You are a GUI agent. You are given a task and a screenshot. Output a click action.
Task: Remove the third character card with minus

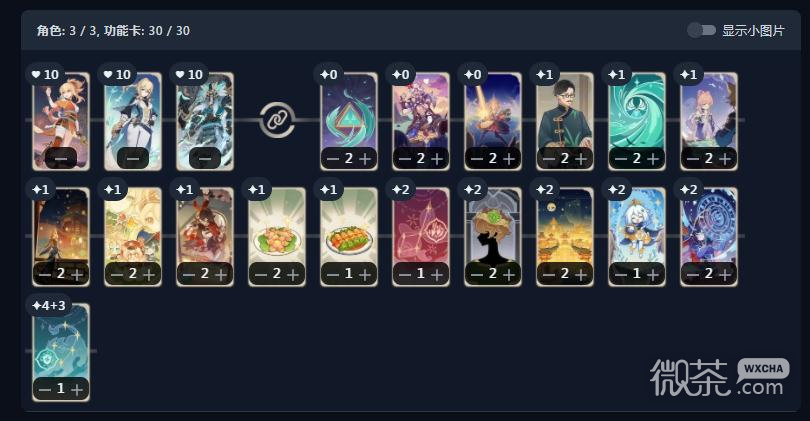pos(205,158)
